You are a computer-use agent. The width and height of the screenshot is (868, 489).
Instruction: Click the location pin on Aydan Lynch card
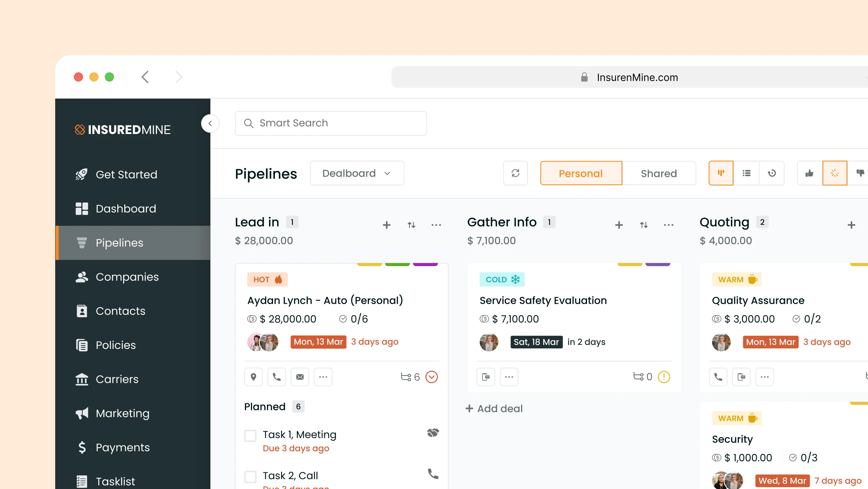pyautogui.click(x=254, y=377)
